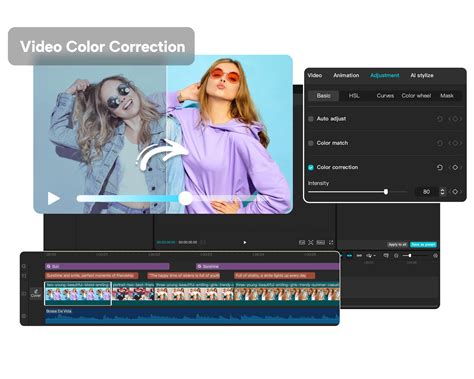Select the second orange caption clip

click(x=184, y=276)
